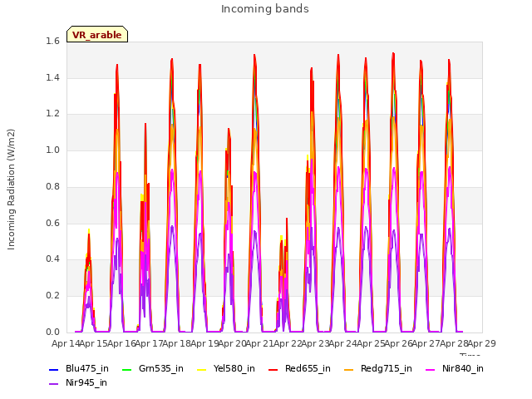Click the 1.4 y-axis tick label
Screen dimensions: 532x399
52,77
